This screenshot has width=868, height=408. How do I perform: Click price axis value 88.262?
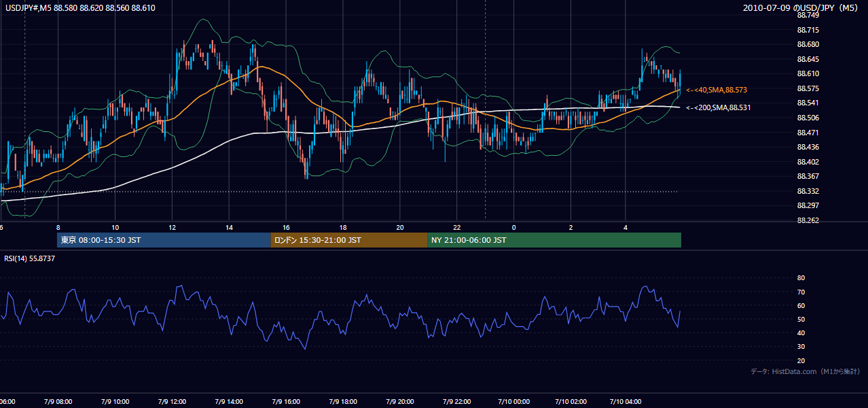pyautogui.click(x=808, y=220)
